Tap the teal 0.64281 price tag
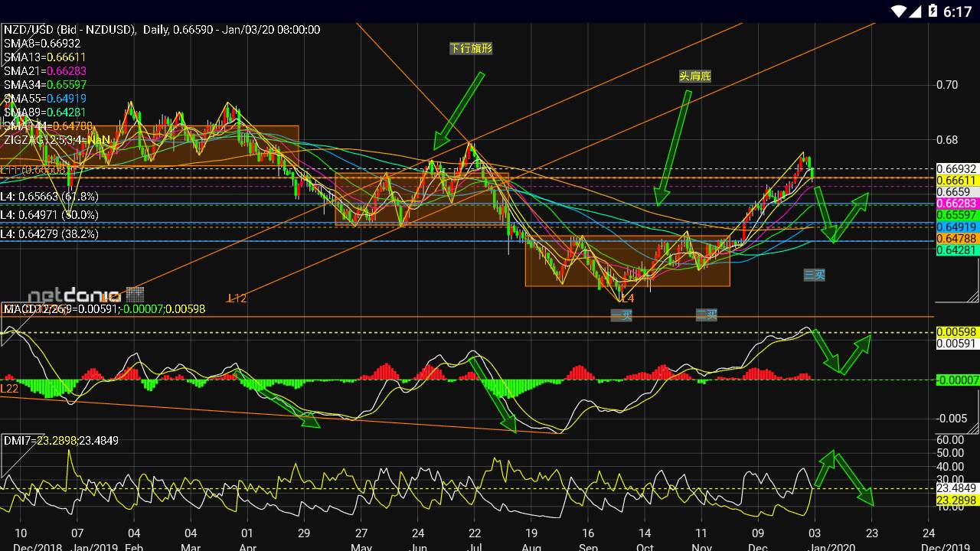This screenshot has height=551, width=980. coord(958,250)
